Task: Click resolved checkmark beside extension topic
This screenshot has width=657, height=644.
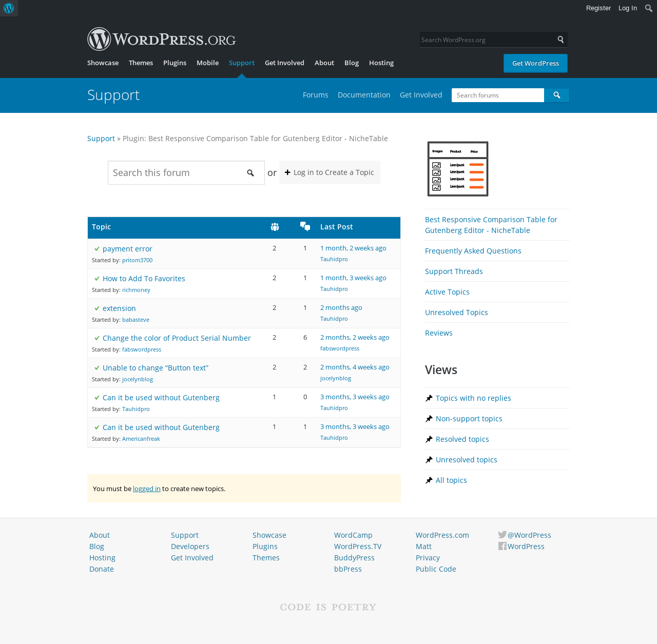Action: (97, 308)
